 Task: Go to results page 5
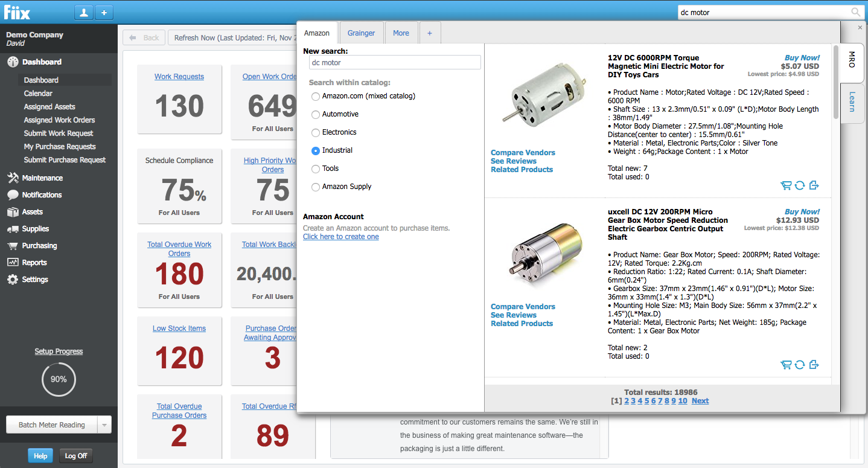pyautogui.click(x=646, y=401)
